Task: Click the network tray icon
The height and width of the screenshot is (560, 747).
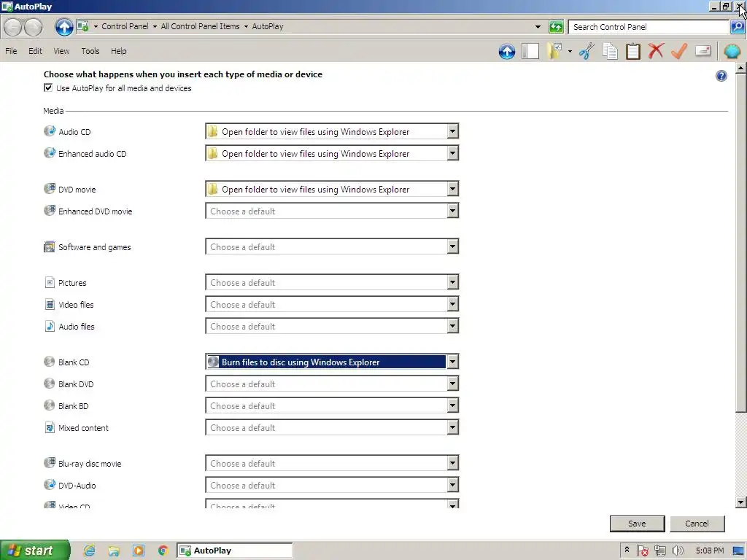Action: (x=659, y=551)
